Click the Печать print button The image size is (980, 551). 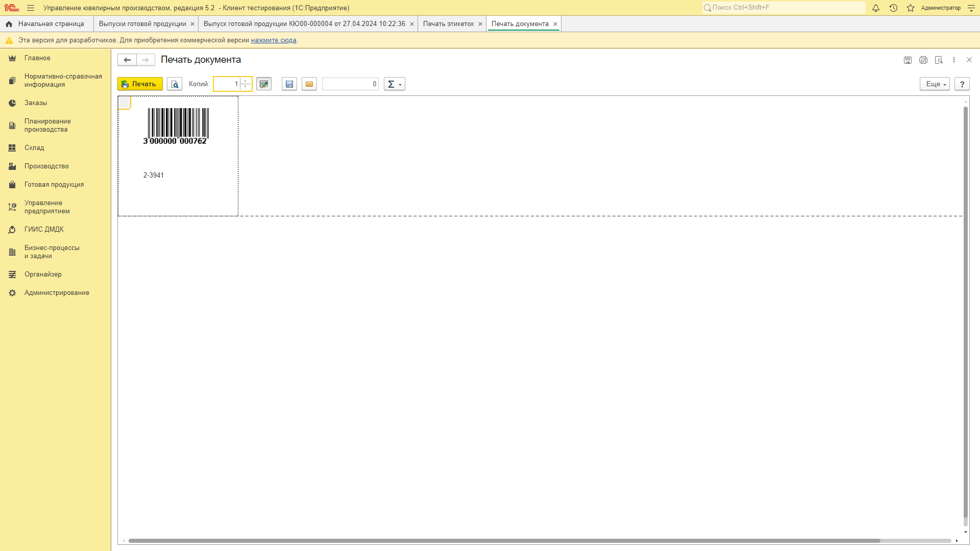[140, 84]
